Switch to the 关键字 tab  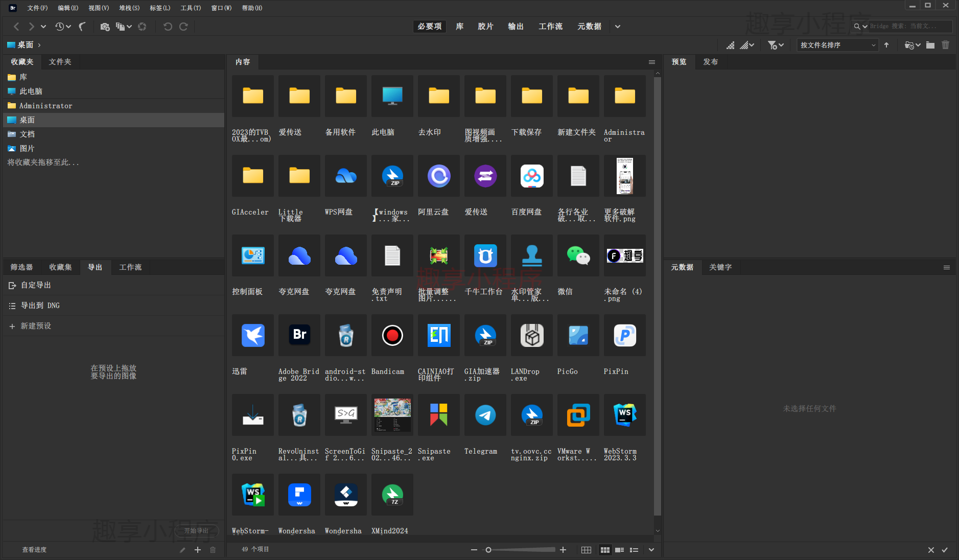720,267
